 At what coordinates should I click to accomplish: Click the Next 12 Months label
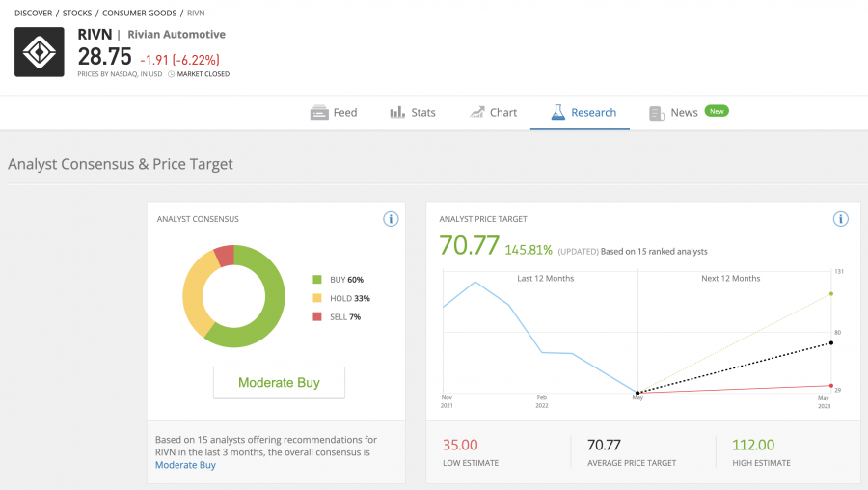[731, 279]
